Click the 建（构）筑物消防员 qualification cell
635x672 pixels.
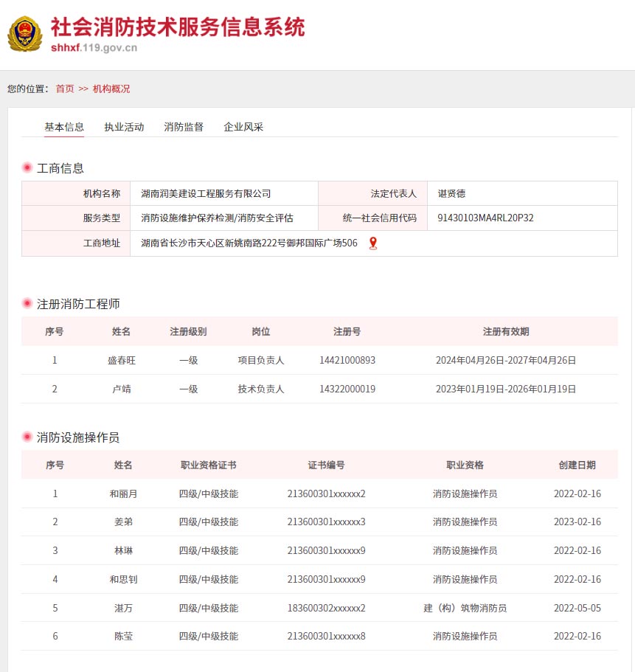pyautogui.click(x=465, y=608)
